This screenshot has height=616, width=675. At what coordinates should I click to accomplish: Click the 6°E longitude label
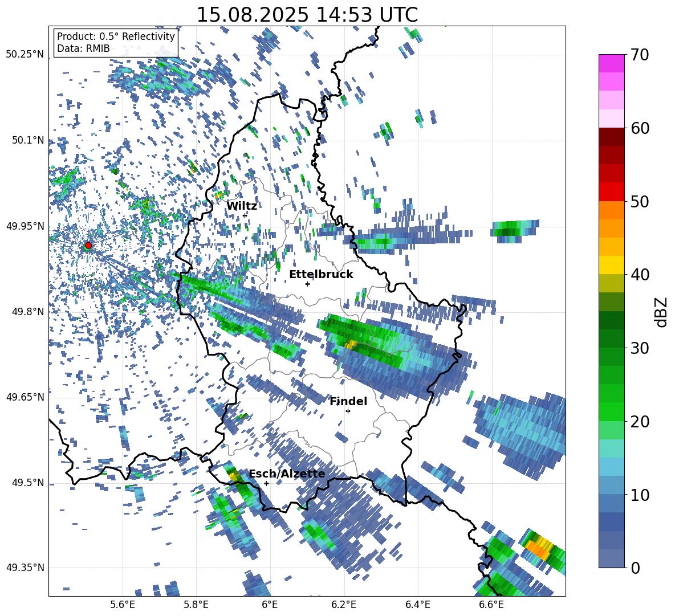(x=270, y=605)
